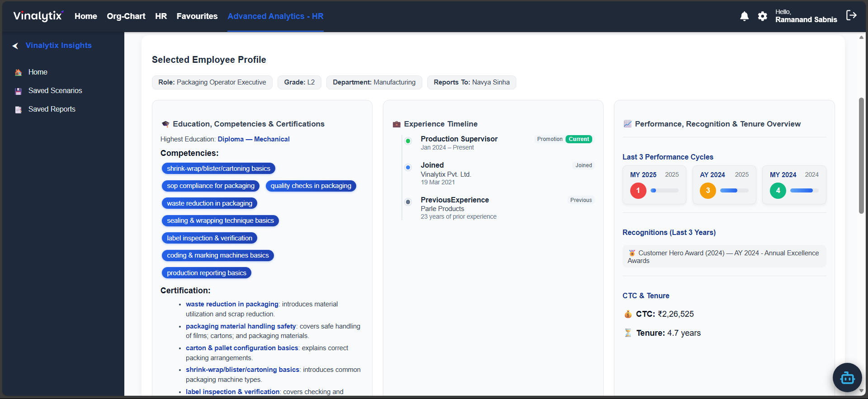Viewport: 868px width, 399px height.
Task: Click coding & marking machines basics chip
Action: point(218,255)
